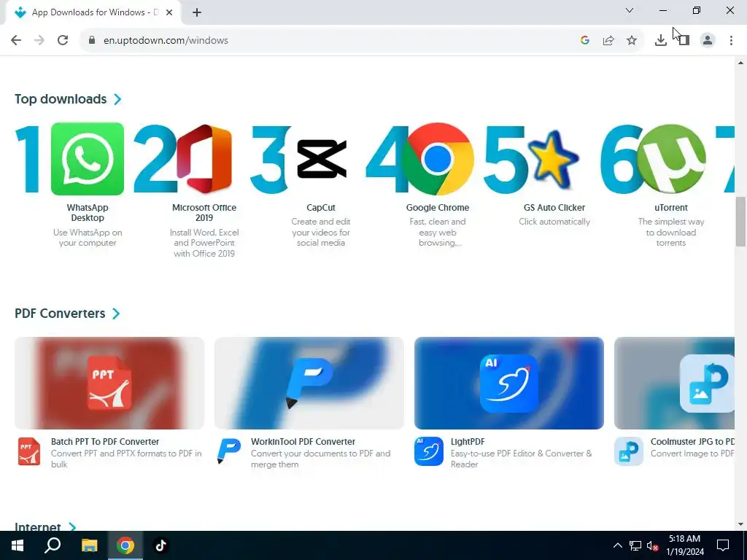This screenshot has height=560, width=747.
Task: Open Windows taskbar search
Action: point(53,545)
